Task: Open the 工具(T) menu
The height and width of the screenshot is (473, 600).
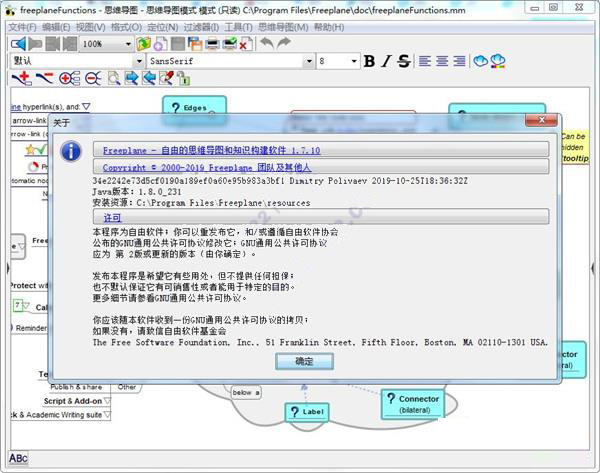Action: [x=238, y=28]
